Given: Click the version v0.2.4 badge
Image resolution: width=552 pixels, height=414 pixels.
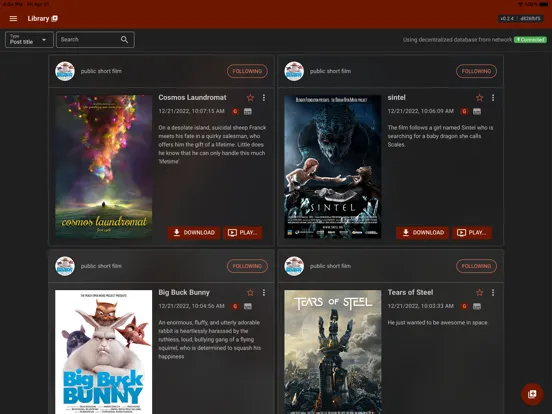Looking at the screenshot, I should (x=520, y=19).
